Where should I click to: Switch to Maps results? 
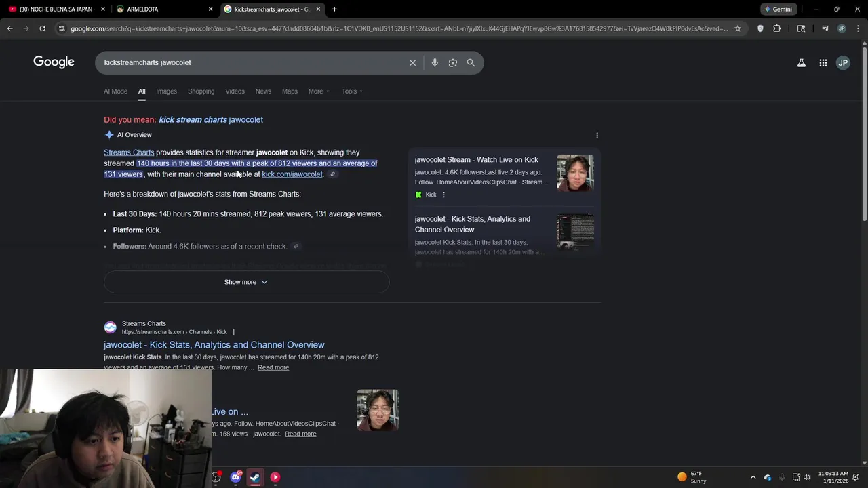pyautogui.click(x=290, y=91)
